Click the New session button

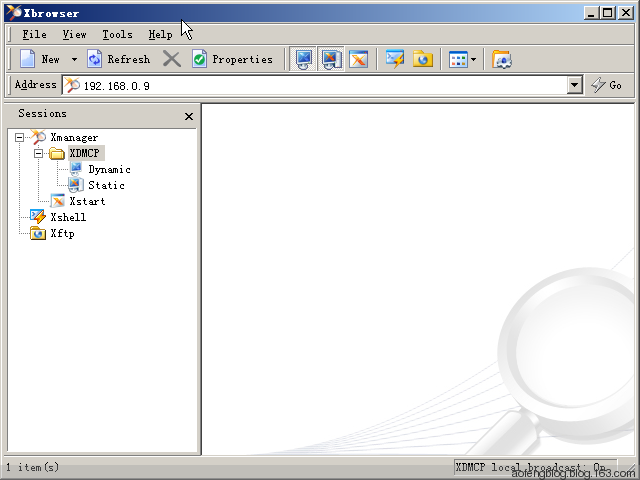[40, 59]
